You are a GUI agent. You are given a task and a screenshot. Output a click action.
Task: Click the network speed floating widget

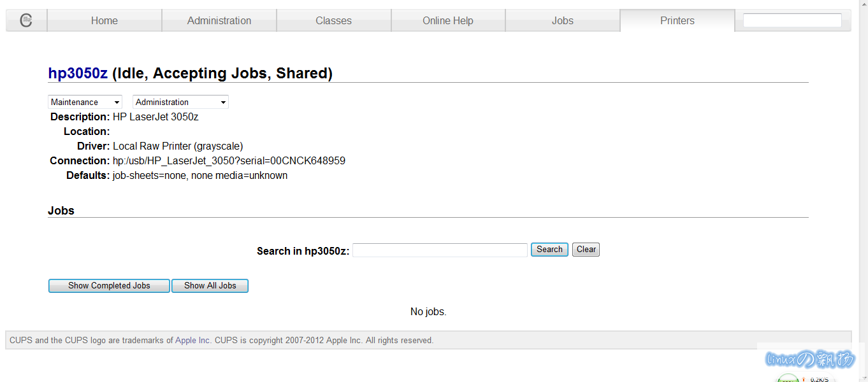pos(805,379)
